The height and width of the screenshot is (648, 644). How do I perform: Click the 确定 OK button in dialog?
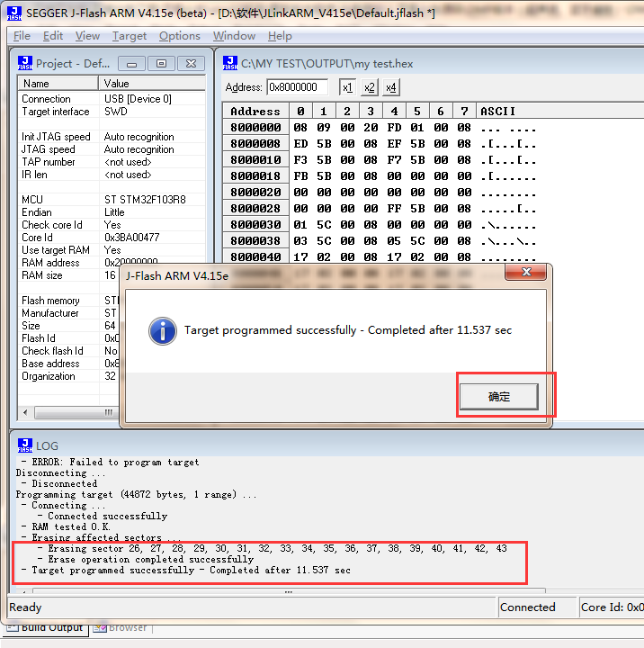tap(498, 397)
